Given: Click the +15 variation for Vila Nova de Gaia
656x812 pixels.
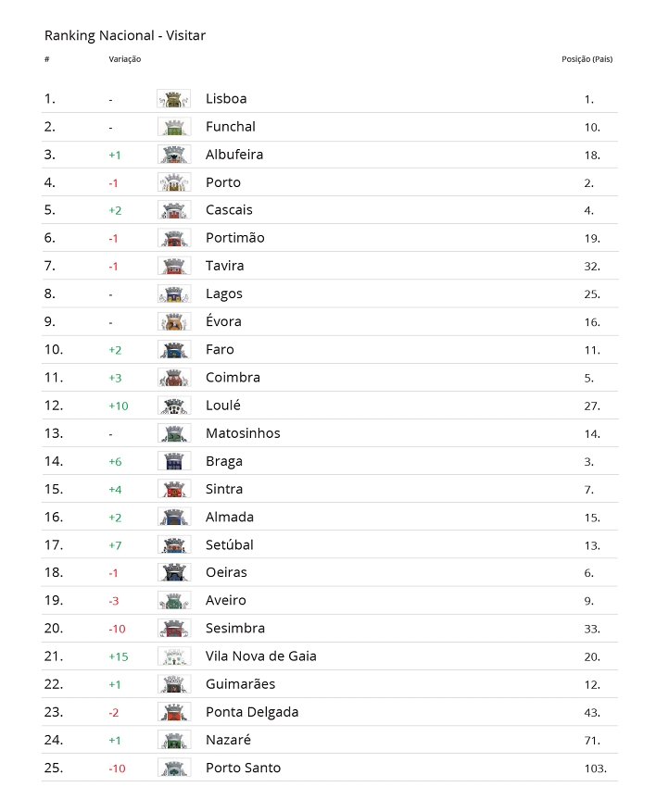Looking at the screenshot, I should pos(119,656).
